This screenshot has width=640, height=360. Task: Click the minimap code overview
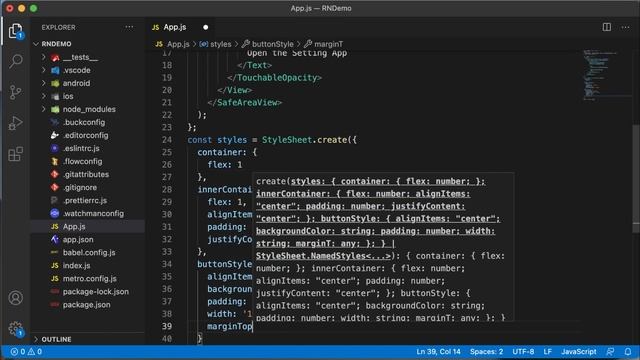607,74
